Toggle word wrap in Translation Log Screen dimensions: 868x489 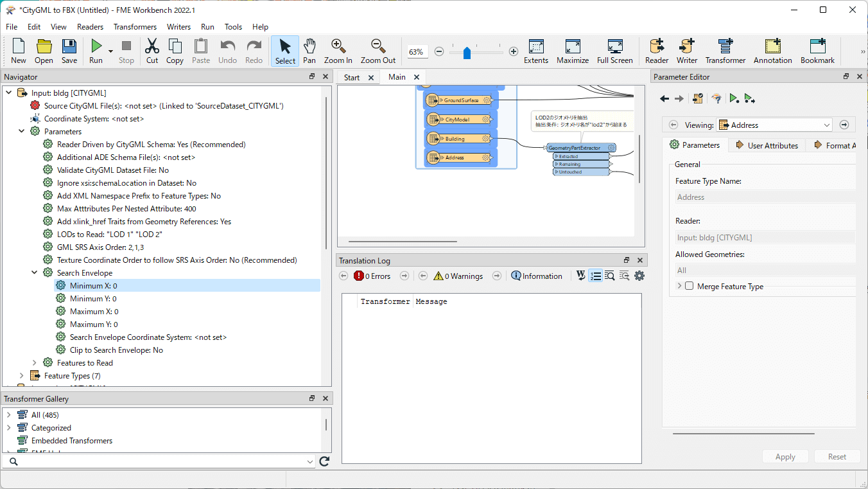pos(581,276)
